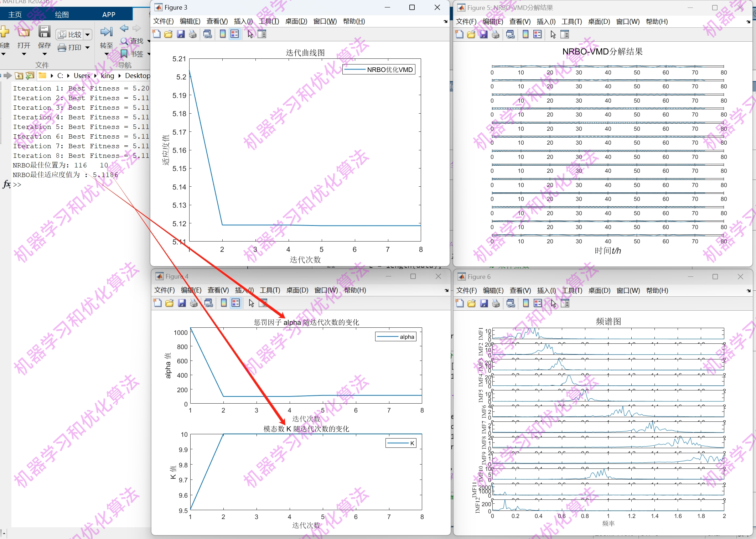This screenshot has width=756, height=539.
Task: Toggle Insert Colorbar button in Figure 5 toolbar
Action: click(525, 35)
